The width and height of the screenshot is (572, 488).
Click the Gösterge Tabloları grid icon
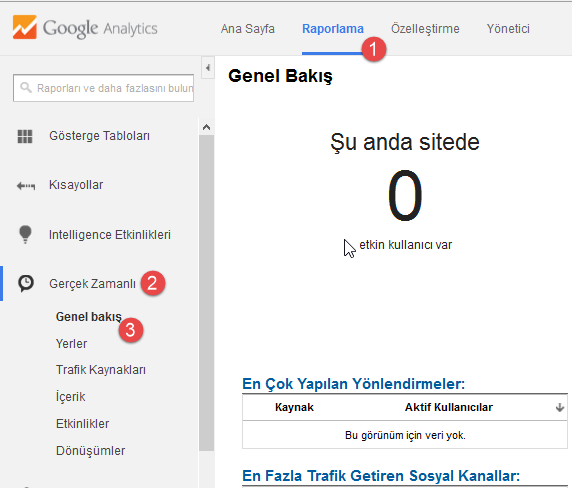(x=25, y=136)
